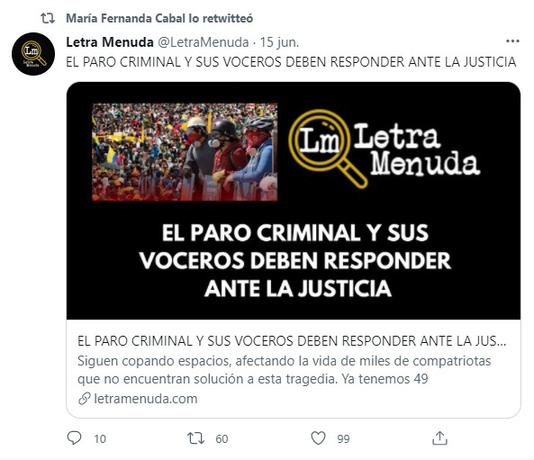Click the retweet arrows icon below the card

click(196, 438)
